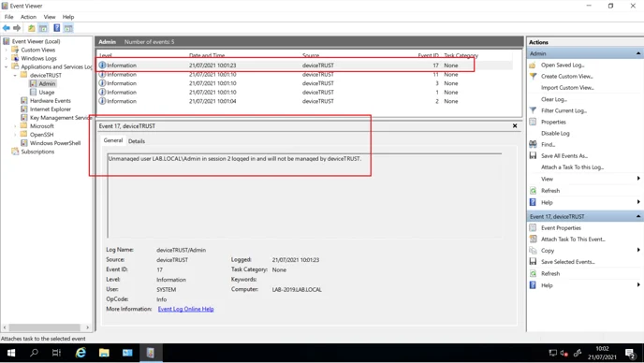Select the Event ID 1 row
The image size is (644, 363).
304,93
